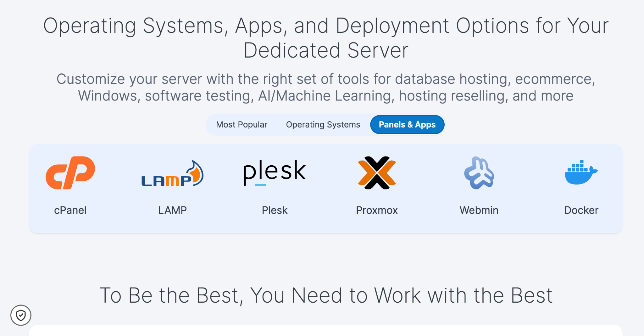Click the Docker text label
644x336 pixels.
point(581,210)
